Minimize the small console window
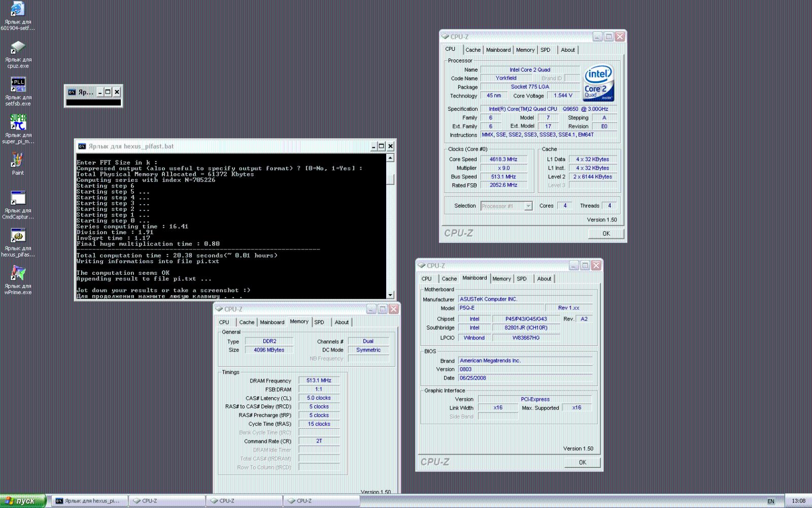Screen dimensions: 812x508 coord(100,92)
